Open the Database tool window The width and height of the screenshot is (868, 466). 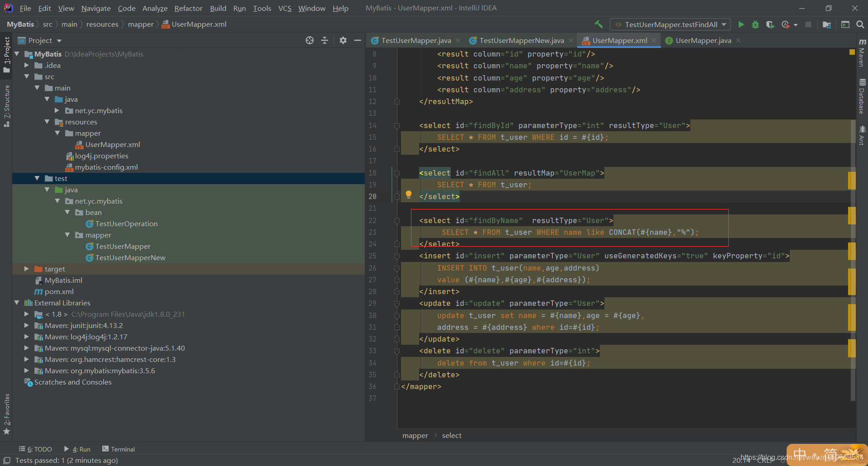[862, 96]
